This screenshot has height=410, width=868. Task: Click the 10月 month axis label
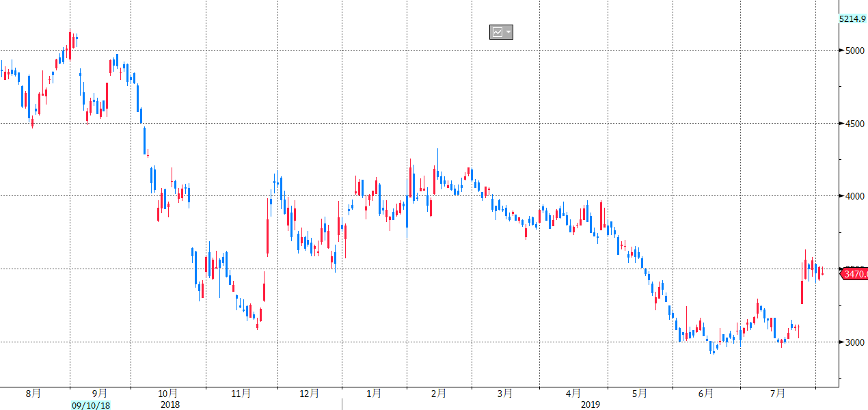[168, 394]
